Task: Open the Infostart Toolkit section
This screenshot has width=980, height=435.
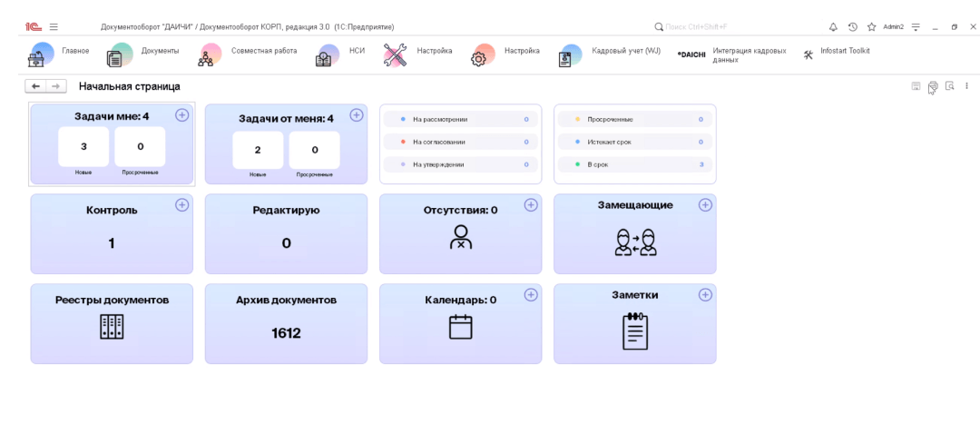Action: [837, 54]
